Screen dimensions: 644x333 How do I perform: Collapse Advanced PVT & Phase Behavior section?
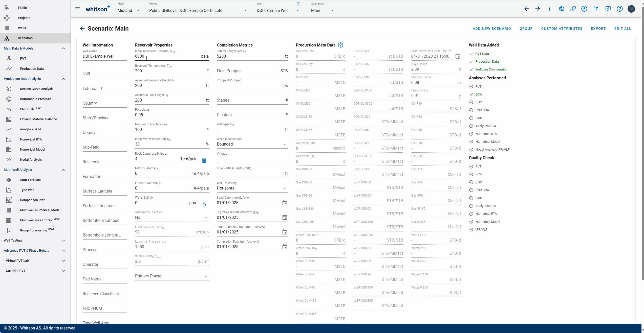63,250
